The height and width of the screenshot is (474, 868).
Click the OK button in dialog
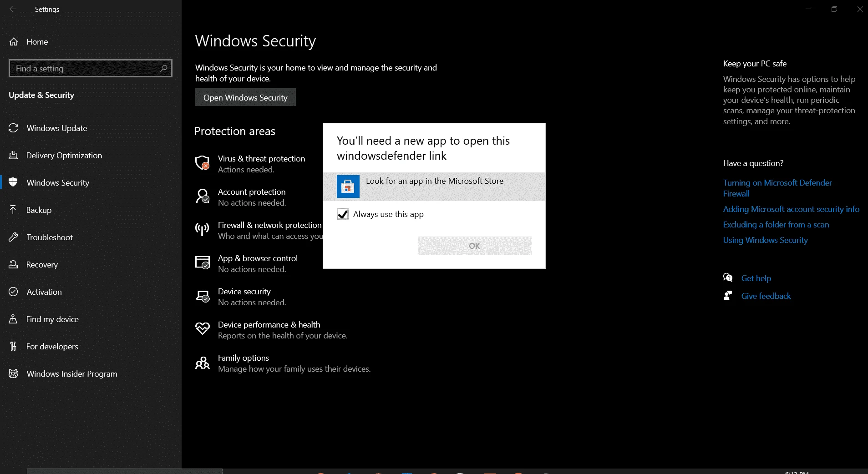(475, 246)
